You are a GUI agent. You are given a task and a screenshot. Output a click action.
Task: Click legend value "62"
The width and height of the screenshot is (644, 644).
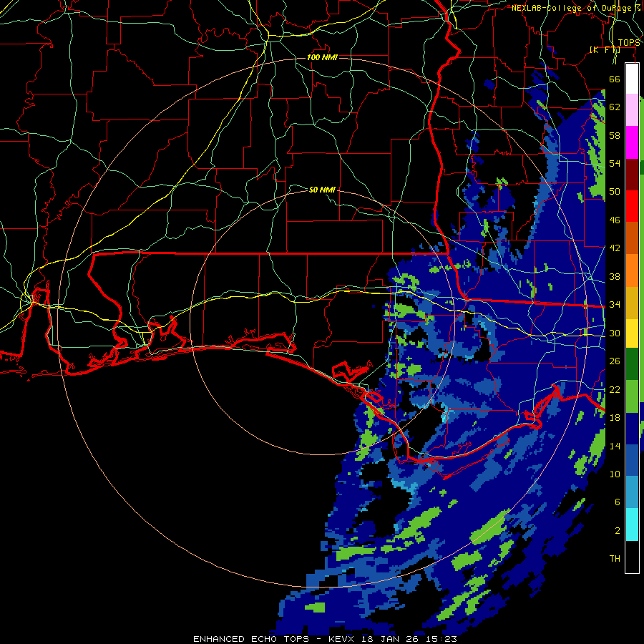(x=615, y=107)
